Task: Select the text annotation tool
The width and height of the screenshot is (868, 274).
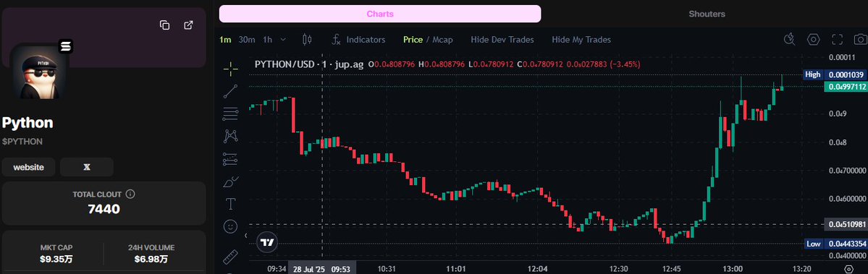Action: [231, 204]
